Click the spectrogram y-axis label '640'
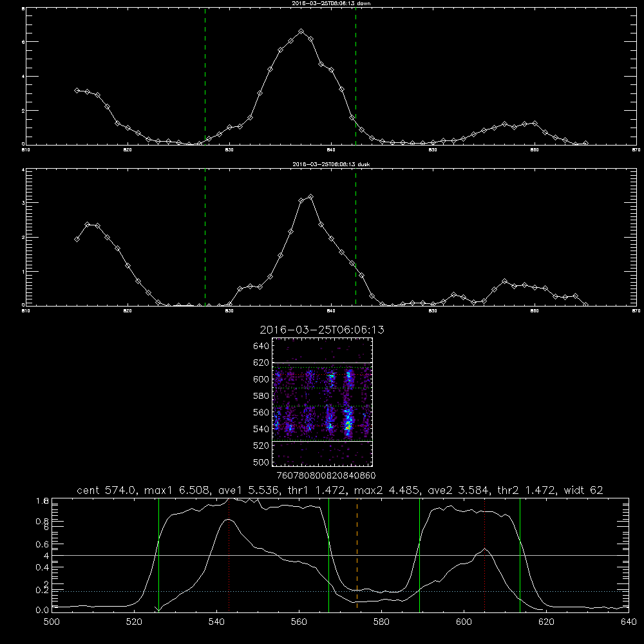This screenshot has height=644, width=644. pyautogui.click(x=261, y=346)
